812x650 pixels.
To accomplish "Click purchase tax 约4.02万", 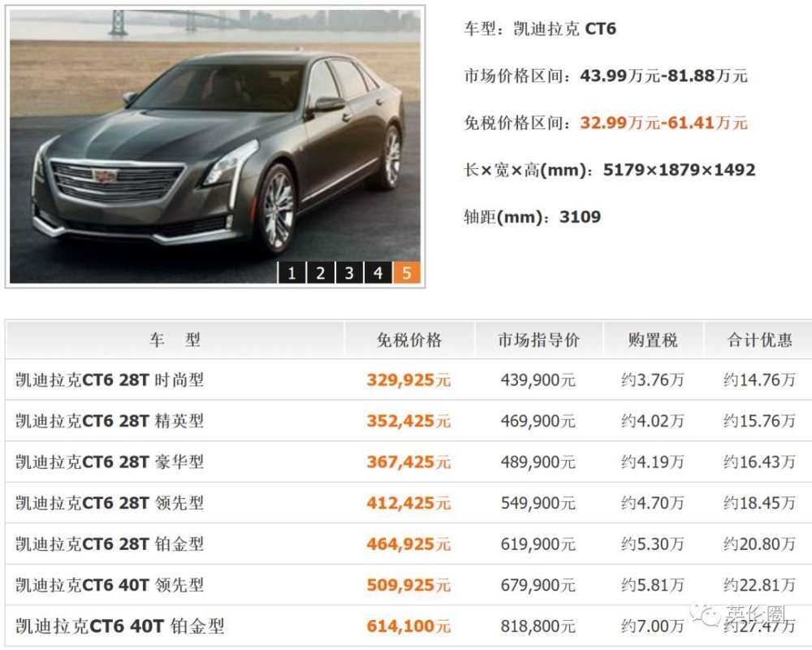I will coord(653,421).
